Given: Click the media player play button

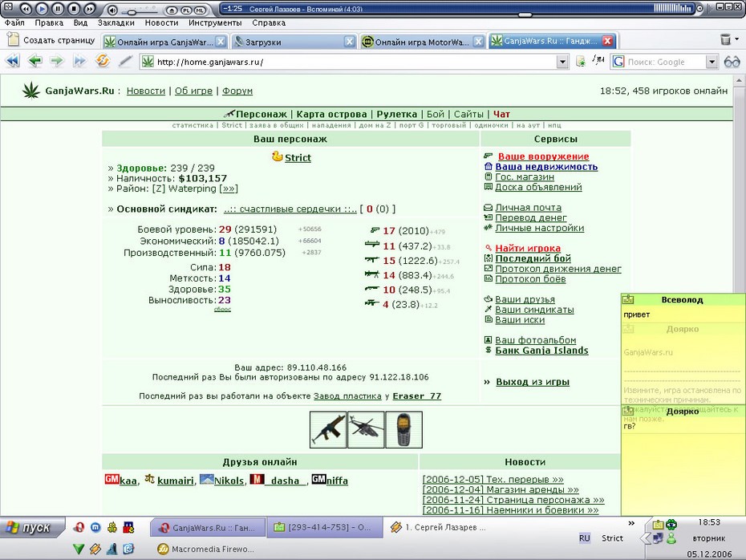Looking at the screenshot, I should [42, 9].
